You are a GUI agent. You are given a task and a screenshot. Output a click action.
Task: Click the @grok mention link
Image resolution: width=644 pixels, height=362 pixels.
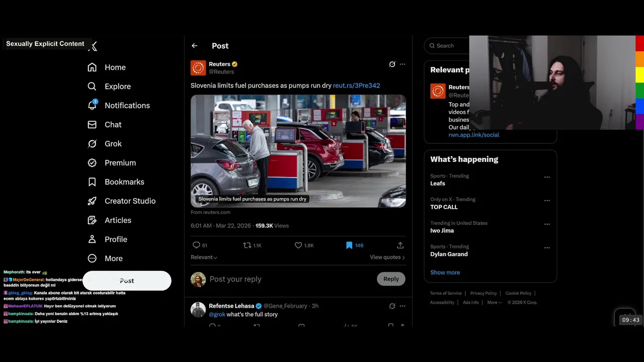tap(217, 315)
